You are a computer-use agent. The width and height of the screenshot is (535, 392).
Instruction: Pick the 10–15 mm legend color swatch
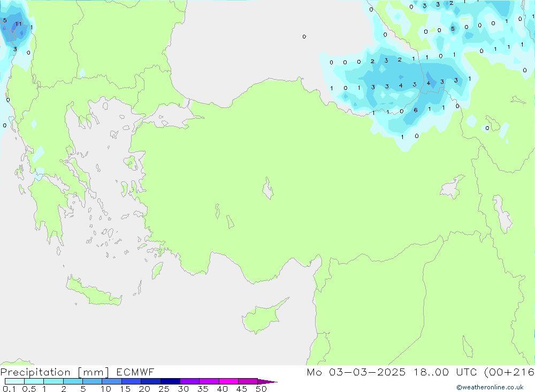coord(112,381)
